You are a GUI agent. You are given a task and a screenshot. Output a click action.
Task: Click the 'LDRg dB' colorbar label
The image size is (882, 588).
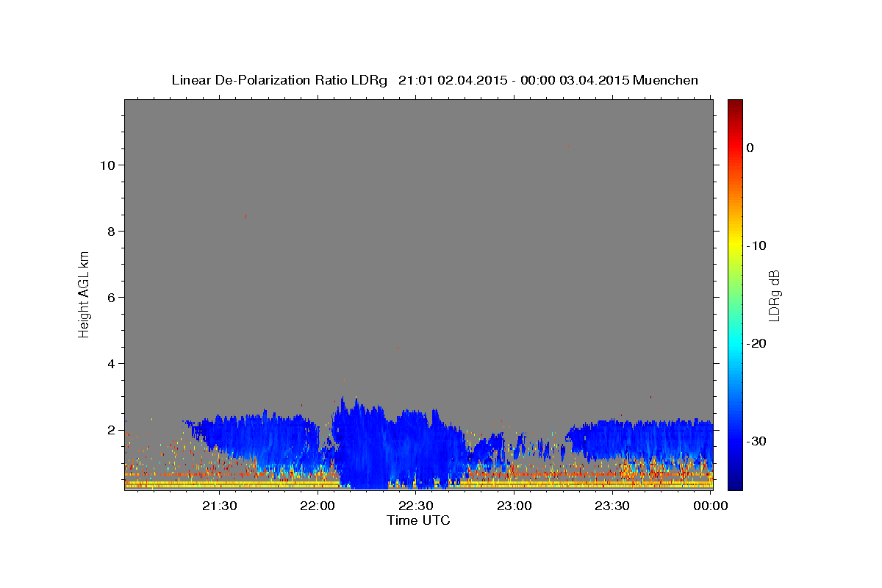(773, 295)
